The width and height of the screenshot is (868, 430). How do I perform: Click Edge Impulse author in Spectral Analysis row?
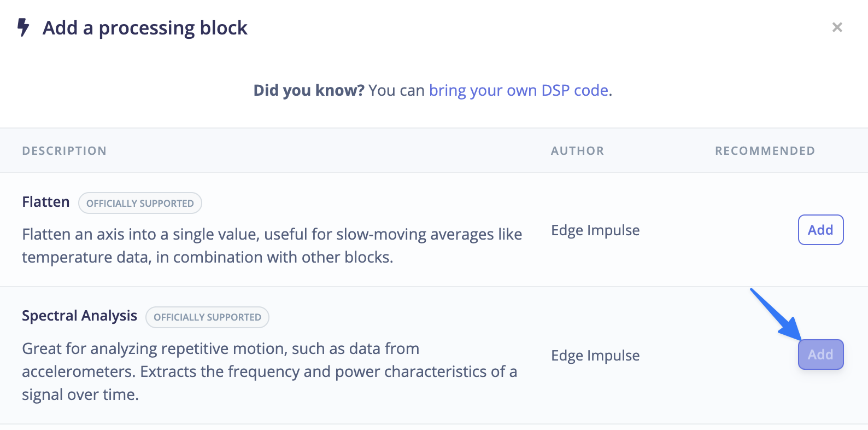tap(595, 356)
